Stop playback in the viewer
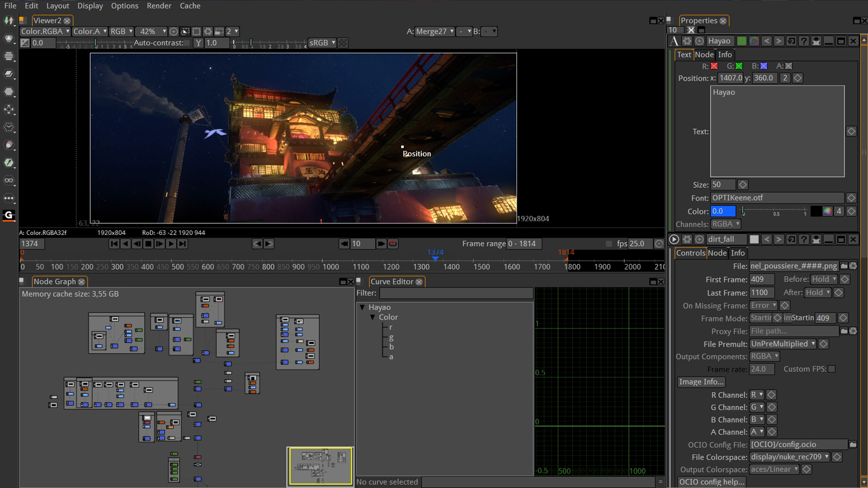Viewport: 868px width, 488px height. 148,244
